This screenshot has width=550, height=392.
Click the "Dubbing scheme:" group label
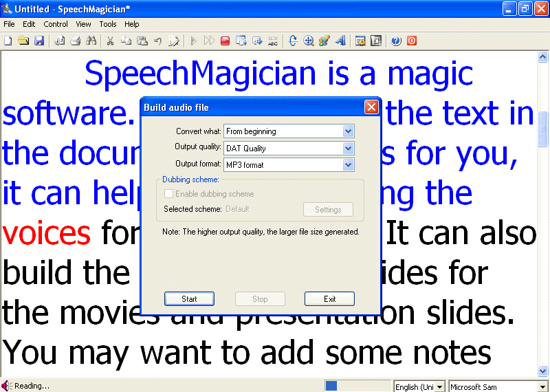point(190,179)
